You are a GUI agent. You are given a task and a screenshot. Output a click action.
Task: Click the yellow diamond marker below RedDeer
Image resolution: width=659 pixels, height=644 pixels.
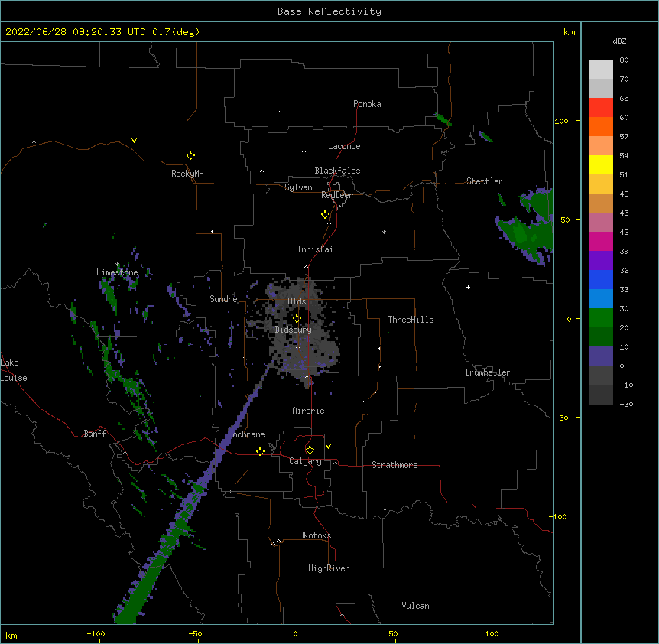coord(325,215)
